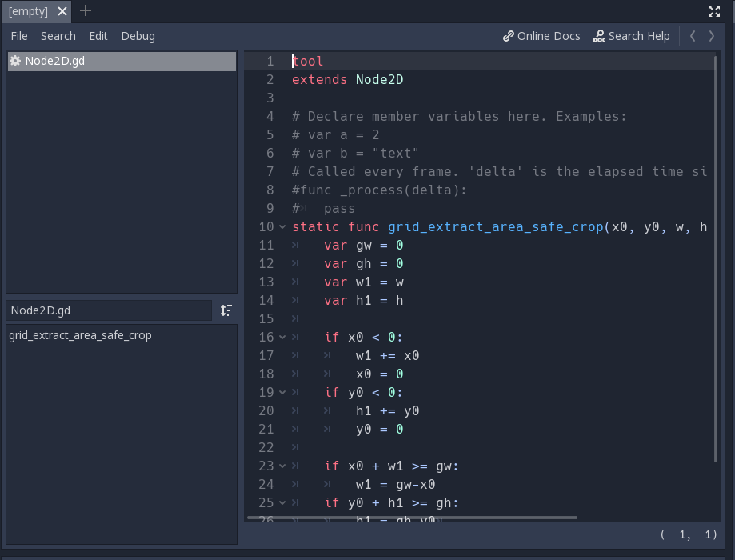Click the back history arrow
The width and height of the screenshot is (735, 560).
pyautogui.click(x=693, y=36)
